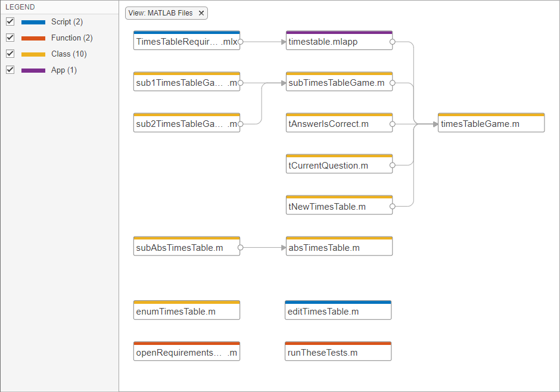Screen dimensions: 560x392
Task: Select the enumTimesTable.m class node
Action: pos(186,312)
